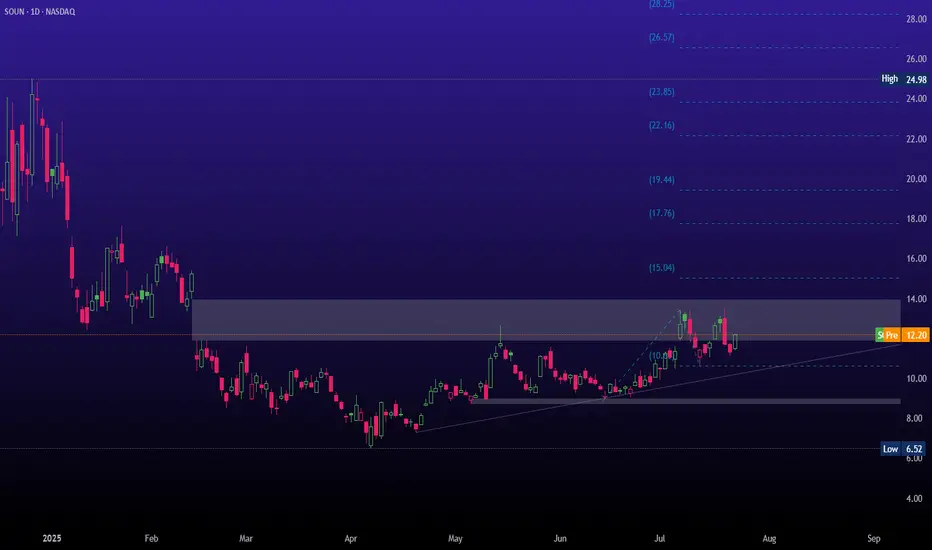
Task: Click the Jul label on the time axis
Action: point(659,539)
